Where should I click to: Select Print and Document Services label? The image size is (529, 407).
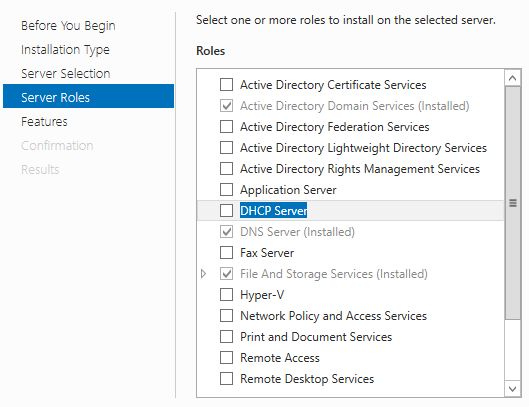coord(316,337)
